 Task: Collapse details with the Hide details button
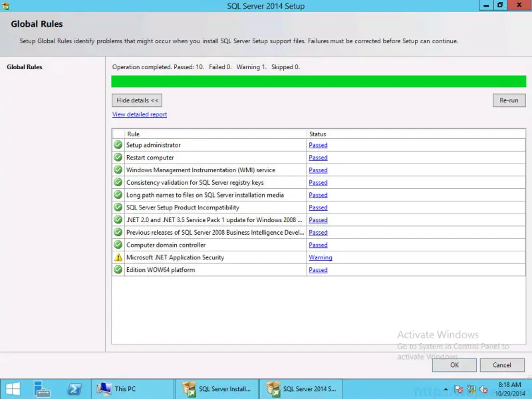point(136,100)
